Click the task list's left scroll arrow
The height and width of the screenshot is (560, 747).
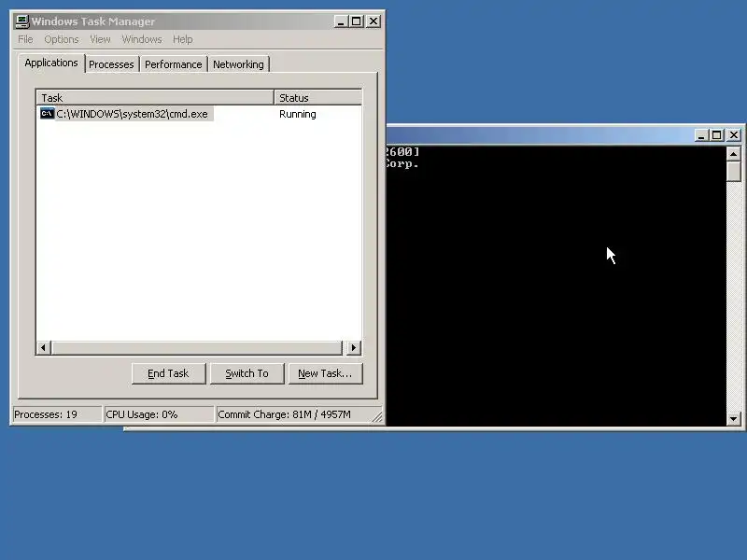pyautogui.click(x=44, y=347)
